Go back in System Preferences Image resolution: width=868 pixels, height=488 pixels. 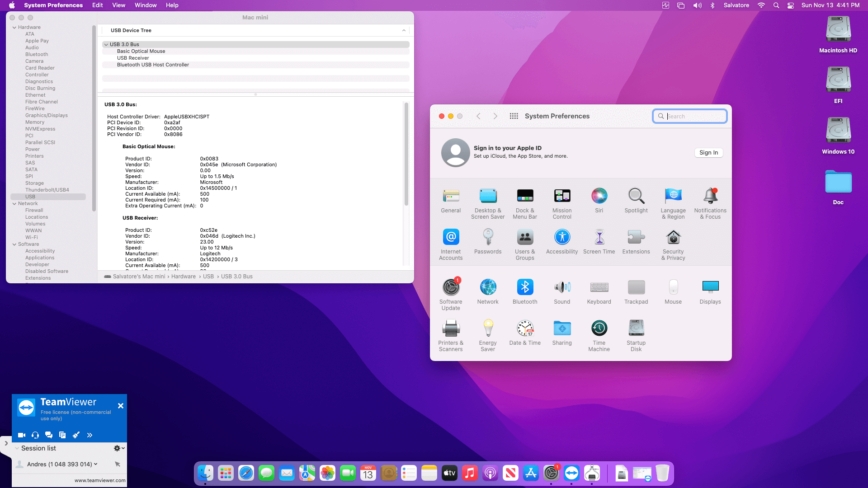pyautogui.click(x=478, y=116)
